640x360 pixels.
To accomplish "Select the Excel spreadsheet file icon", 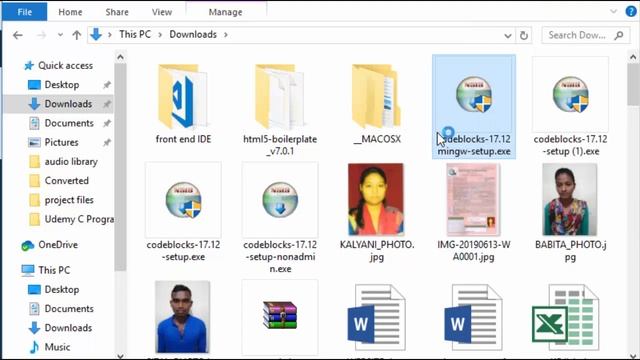I will click(x=566, y=318).
